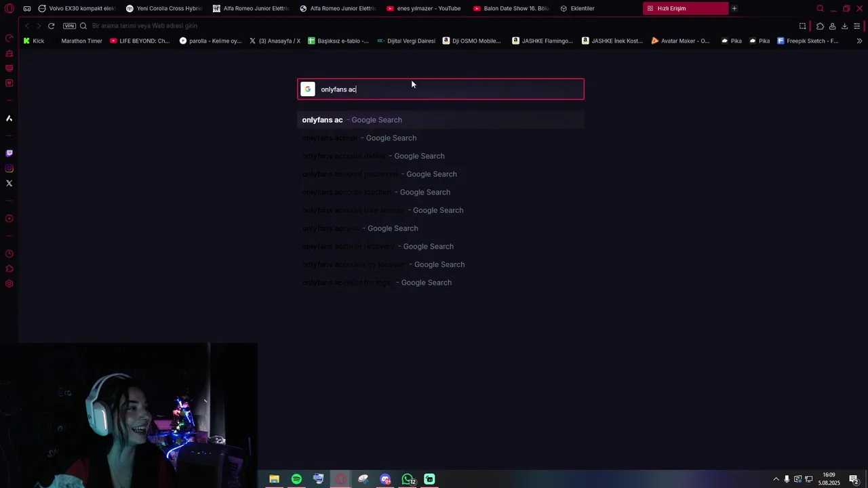Open Freepik Sketch bookmark
Viewport: 868px width, 488px height.
coord(808,41)
